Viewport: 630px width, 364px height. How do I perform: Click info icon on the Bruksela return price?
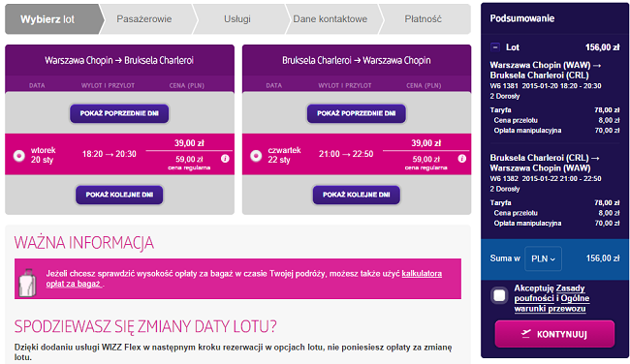pyautogui.click(x=462, y=159)
